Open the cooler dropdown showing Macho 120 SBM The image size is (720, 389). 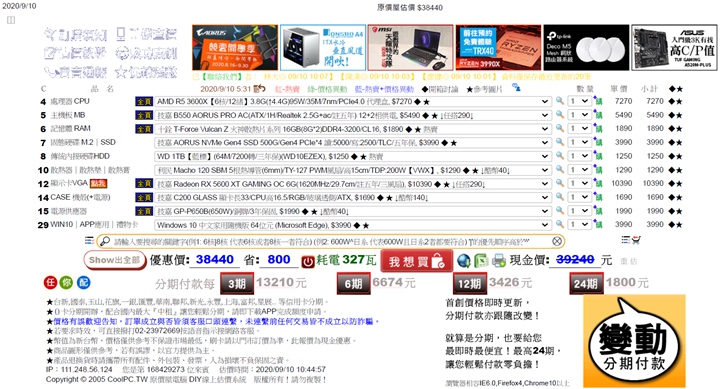click(353, 170)
